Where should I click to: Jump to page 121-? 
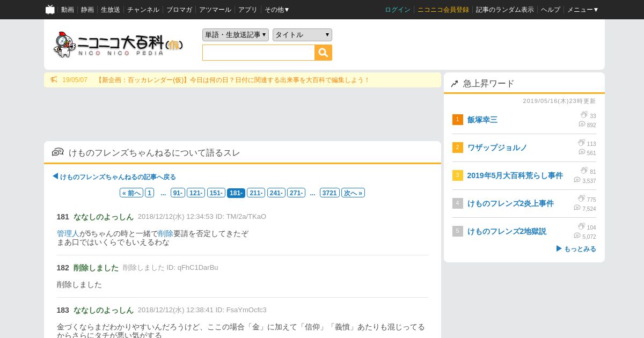196,193
